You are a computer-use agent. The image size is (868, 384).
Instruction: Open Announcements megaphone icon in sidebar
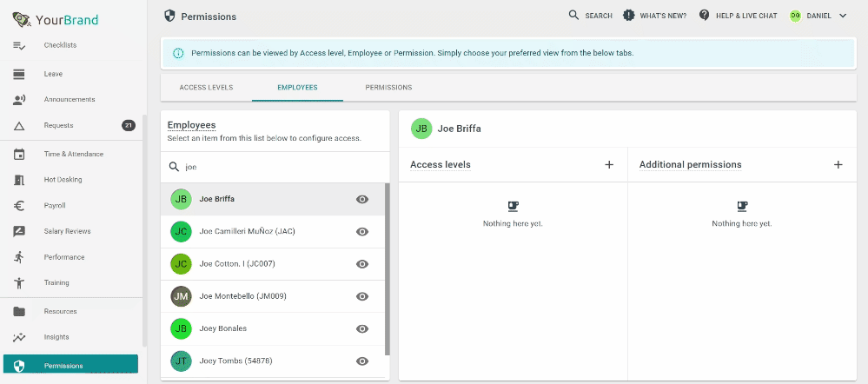tap(19, 100)
